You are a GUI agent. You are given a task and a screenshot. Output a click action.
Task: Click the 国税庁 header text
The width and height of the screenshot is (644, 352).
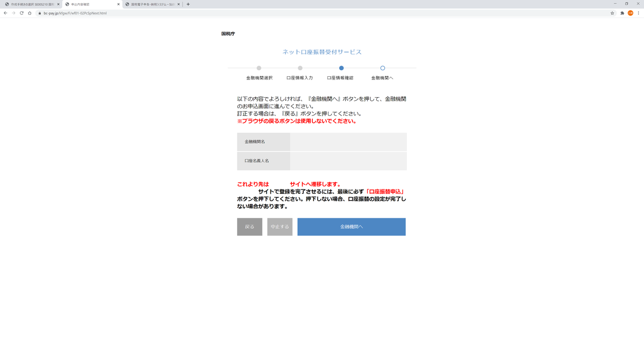(x=228, y=34)
